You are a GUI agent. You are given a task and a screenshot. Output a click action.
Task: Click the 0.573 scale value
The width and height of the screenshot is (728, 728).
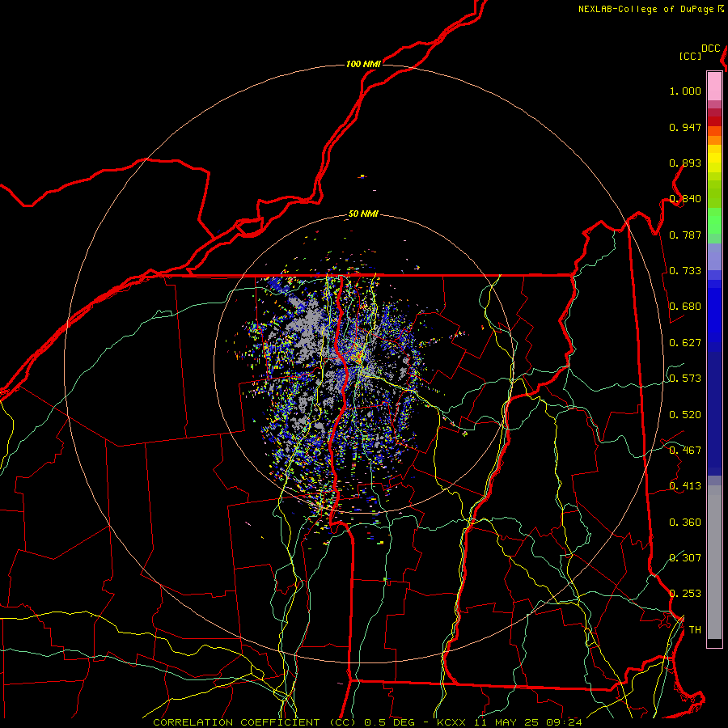click(x=685, y=379)
